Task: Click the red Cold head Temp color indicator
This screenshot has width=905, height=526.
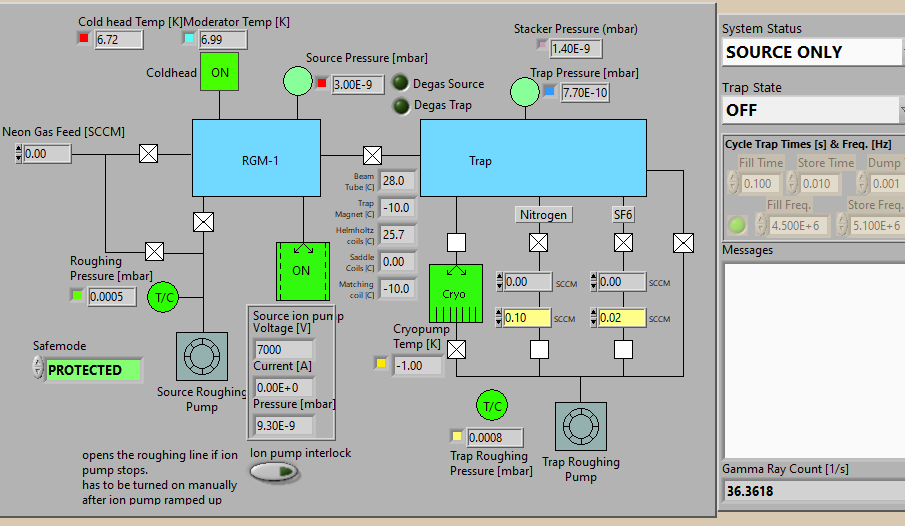Action: pos(84,38)
